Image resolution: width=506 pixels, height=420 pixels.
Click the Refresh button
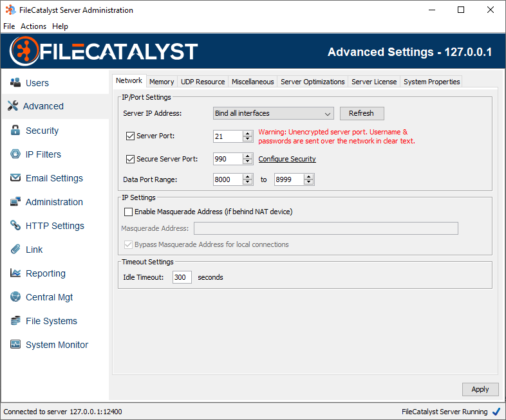[362, 113]
